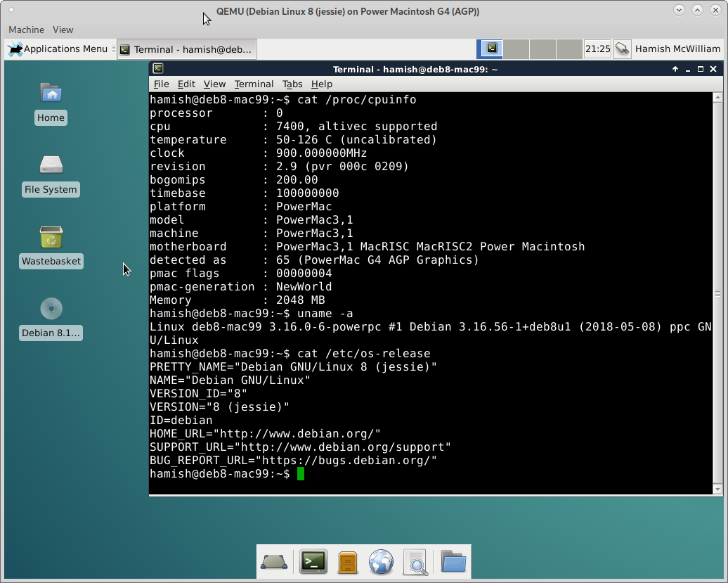Click the 'pmac-generation : NewWorld' line
The width and height of the screenshot is (728, 583).
click(x=240, y=287)
